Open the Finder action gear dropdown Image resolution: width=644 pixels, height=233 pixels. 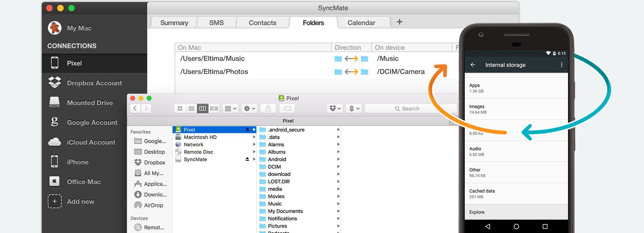249,109
